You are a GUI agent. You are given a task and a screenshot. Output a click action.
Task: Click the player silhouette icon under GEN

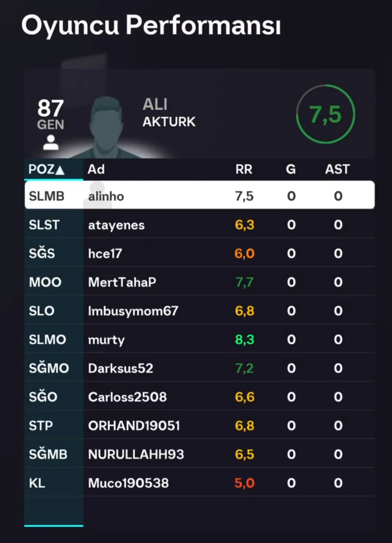tap(51, 142)
